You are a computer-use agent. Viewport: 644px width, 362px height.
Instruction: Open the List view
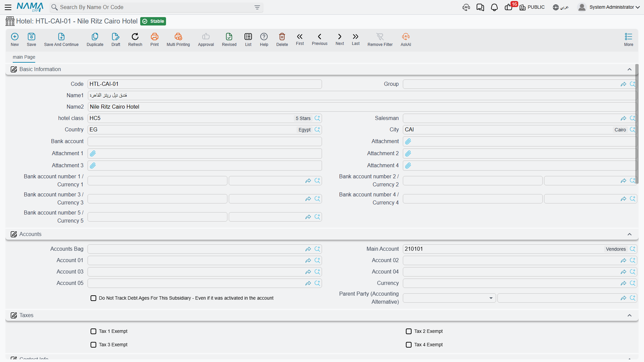click(x=248, y=40)
